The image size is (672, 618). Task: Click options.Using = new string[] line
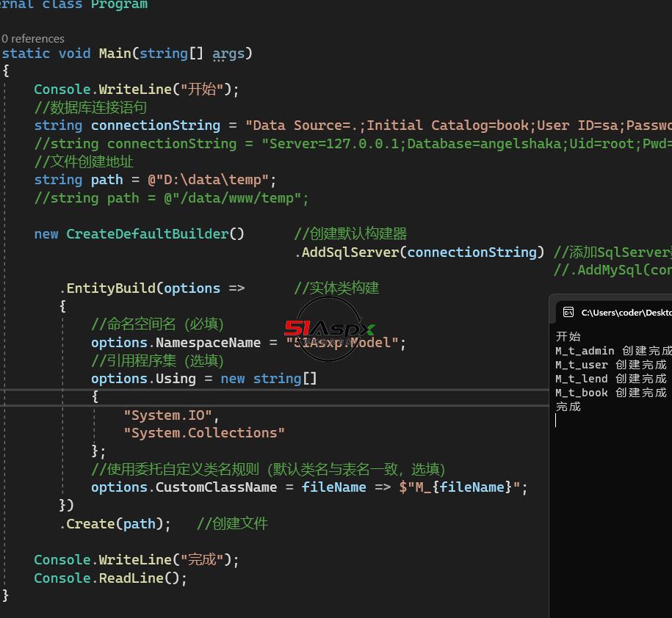click(204, 379)
